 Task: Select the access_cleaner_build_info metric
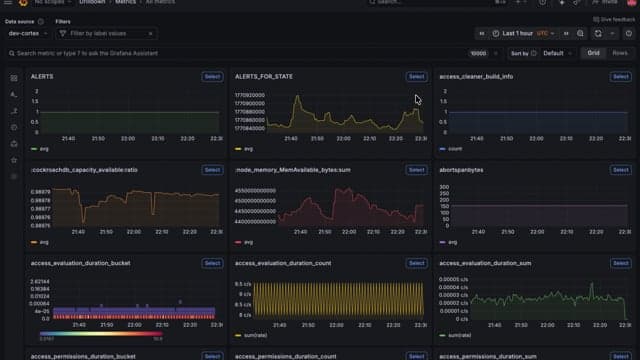click(x=621, y=77)
